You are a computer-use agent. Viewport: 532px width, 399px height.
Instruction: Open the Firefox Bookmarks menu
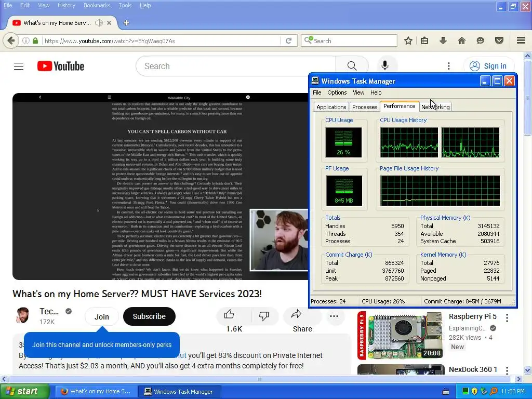point(97,5)
